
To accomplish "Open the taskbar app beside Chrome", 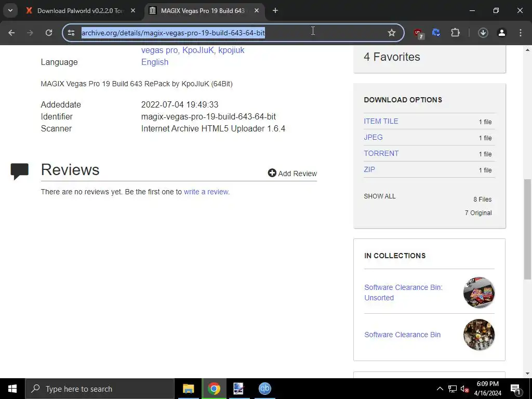I will (239, 389).
